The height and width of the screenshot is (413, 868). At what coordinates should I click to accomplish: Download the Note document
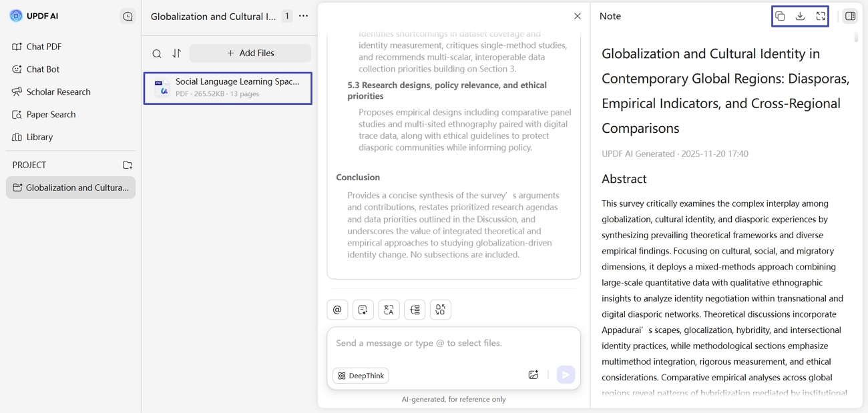tap(799, 15)
